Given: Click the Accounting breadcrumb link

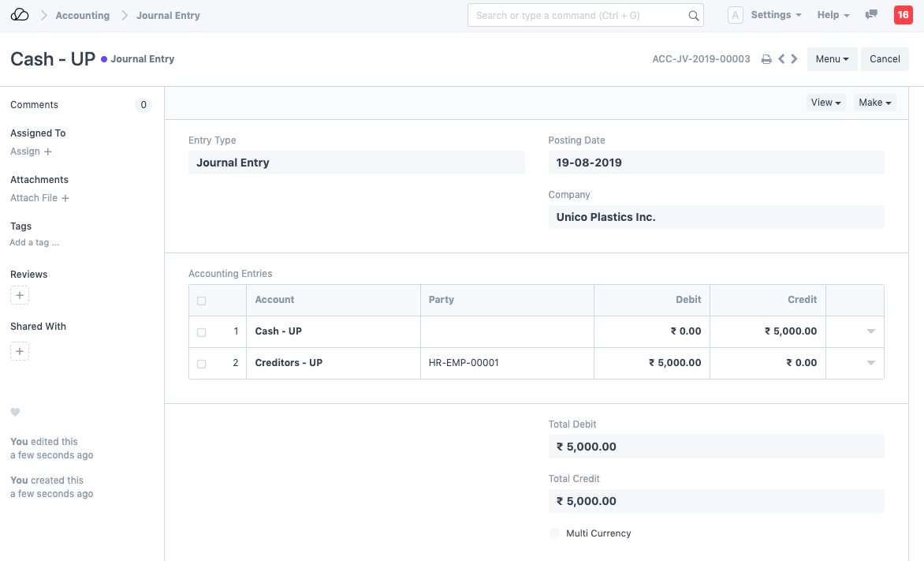Looking at the screenshot, I should pyautogui.click(x=82, y=15).
